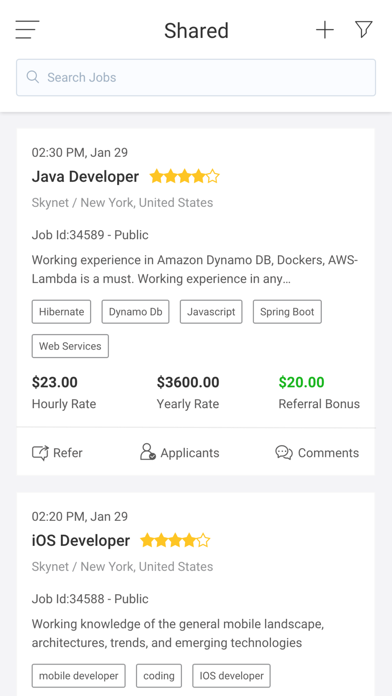Click the Search Jobs field
This screenshot has height=696, width=392.
click(196, 77)
